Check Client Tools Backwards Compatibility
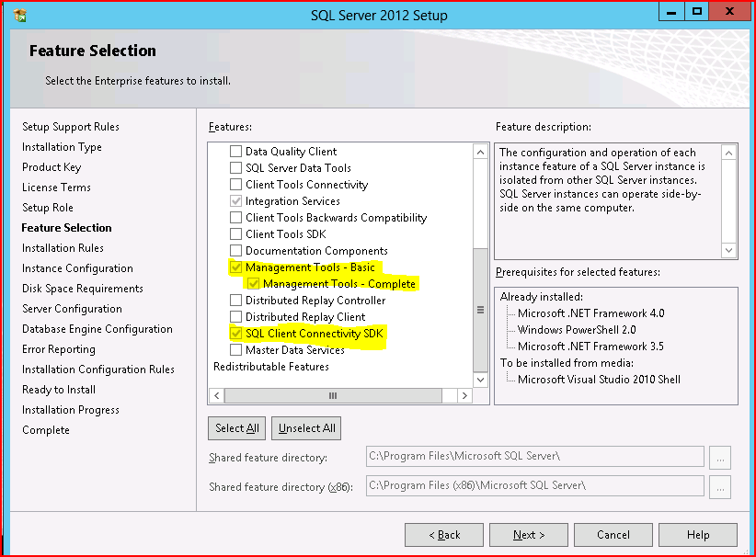The height and width of the screenshot is (557, 756). click(235, 217)
